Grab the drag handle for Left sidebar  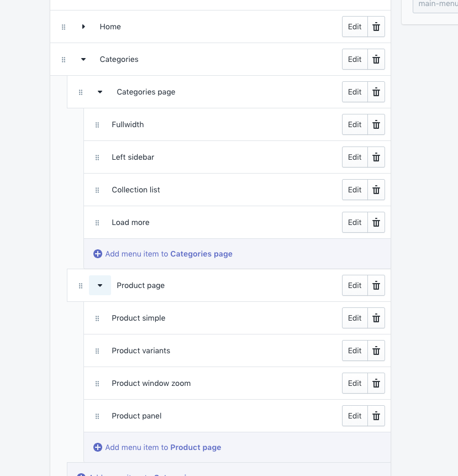97,158
